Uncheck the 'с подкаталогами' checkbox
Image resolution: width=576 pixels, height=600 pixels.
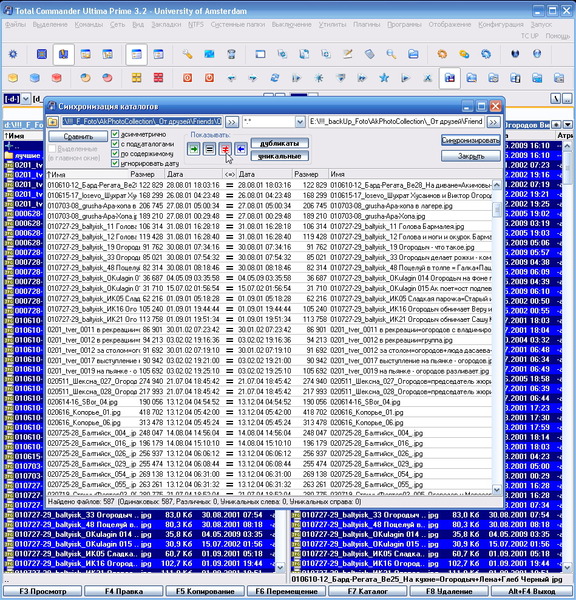pyautogui.click(x=115, y=144)
